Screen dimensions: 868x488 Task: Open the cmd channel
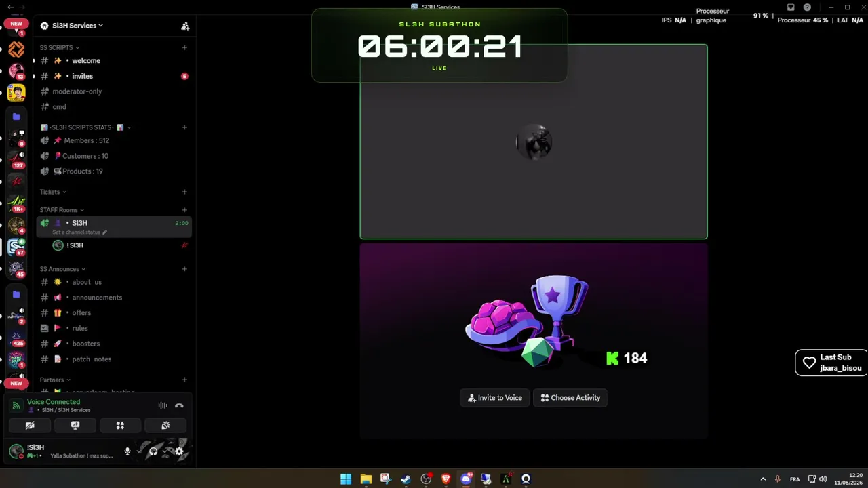tap(114, 107)
